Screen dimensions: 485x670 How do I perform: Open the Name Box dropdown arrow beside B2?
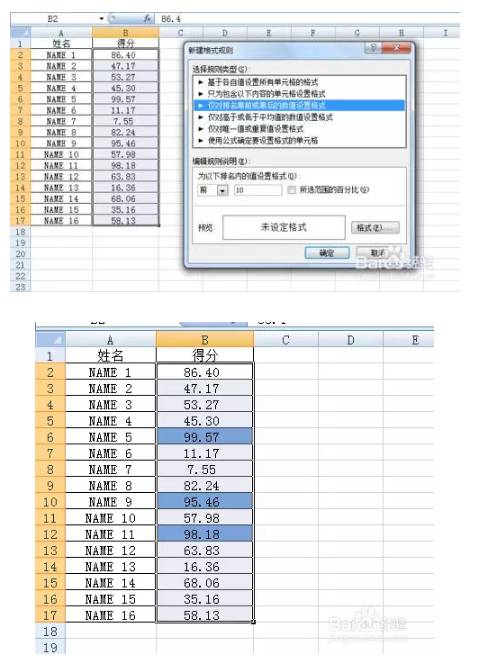pyautogui.click(x=101, y=18)
